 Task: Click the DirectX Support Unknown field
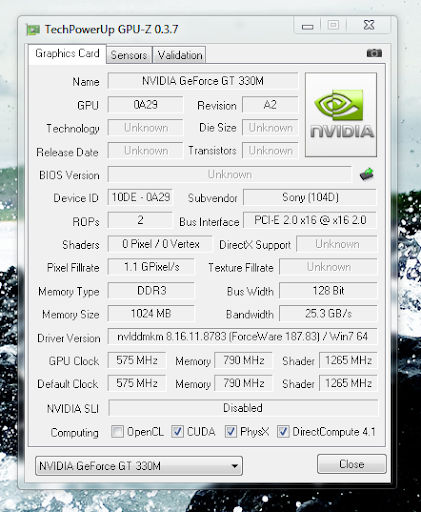[x=337, y=244]
